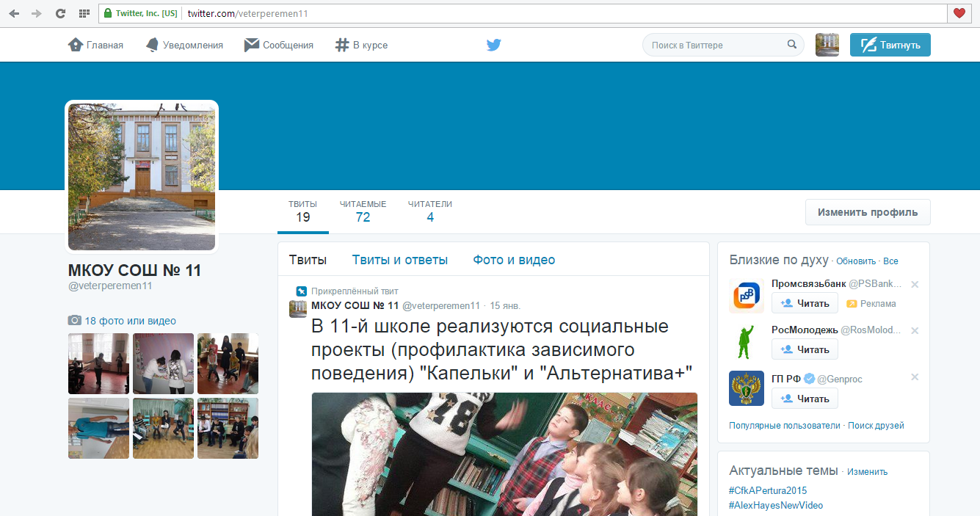
Task: Click the tweet author avatar
Action: (x=298, y=308)
